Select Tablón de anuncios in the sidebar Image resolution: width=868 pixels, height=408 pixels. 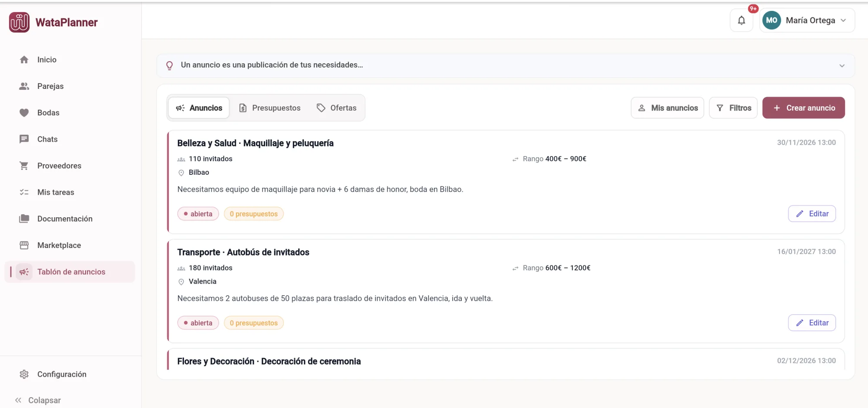pos(70,272)
